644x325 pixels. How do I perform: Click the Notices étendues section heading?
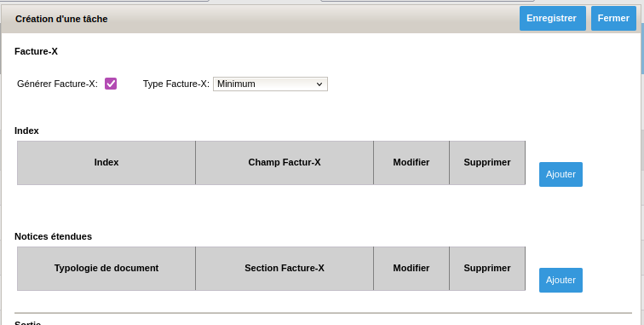pos(54,236)
